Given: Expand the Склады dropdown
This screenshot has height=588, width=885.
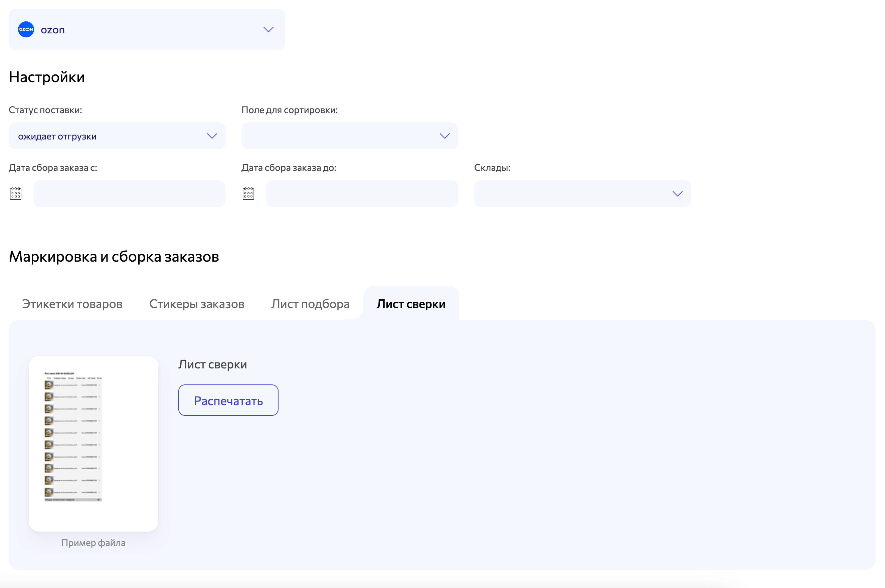Looking at the screenshot, I should pos(582,194).
